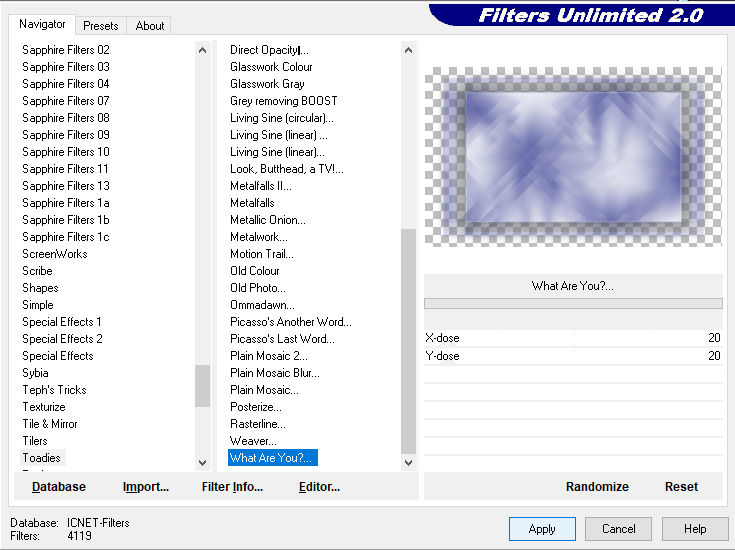The height and width of the screenshot is (550, 735).
Task: Click the filter list scroll up arrow
Action: click(x=408, y=50)
